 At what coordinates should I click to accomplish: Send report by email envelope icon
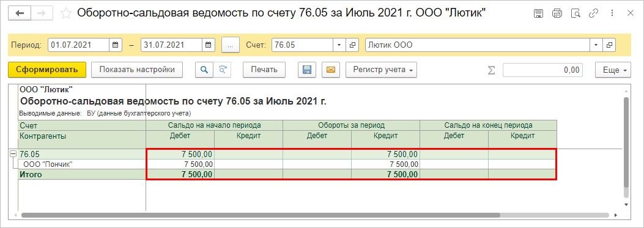(331, 70)
